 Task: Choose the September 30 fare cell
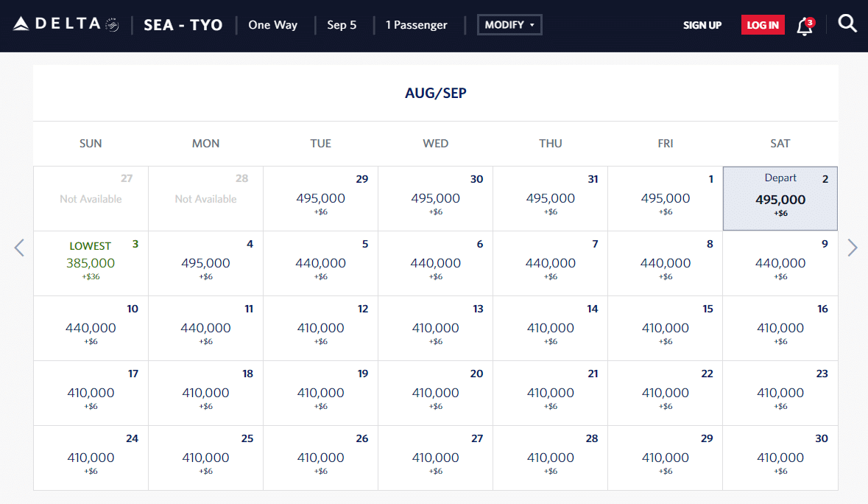pos(780,458)
